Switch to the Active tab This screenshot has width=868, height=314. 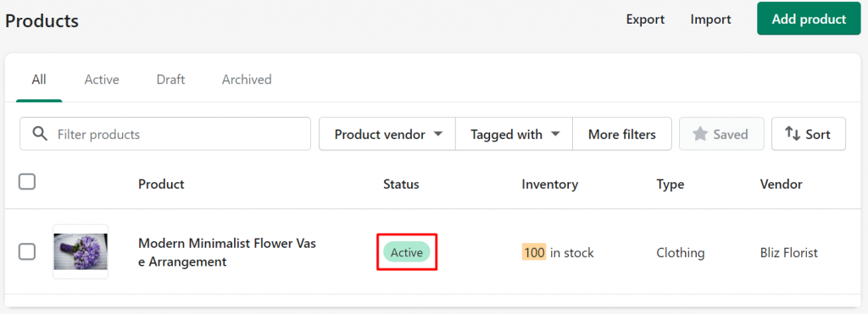click(x=102, y=80)
